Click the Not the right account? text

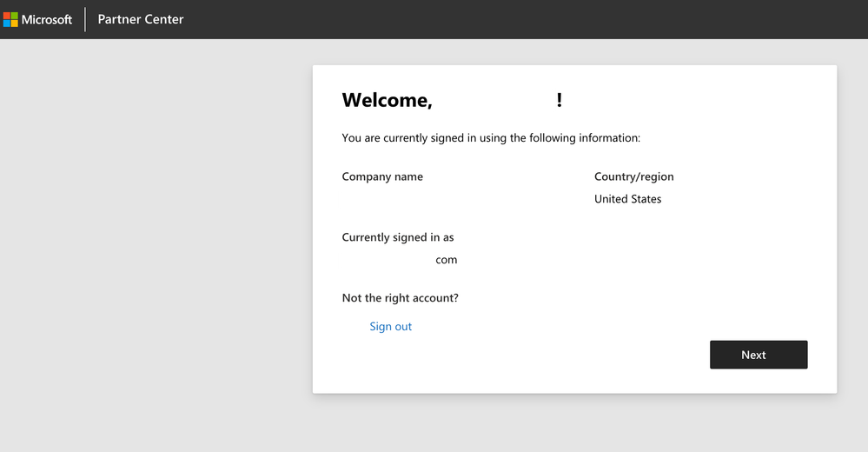click(400, 298)
